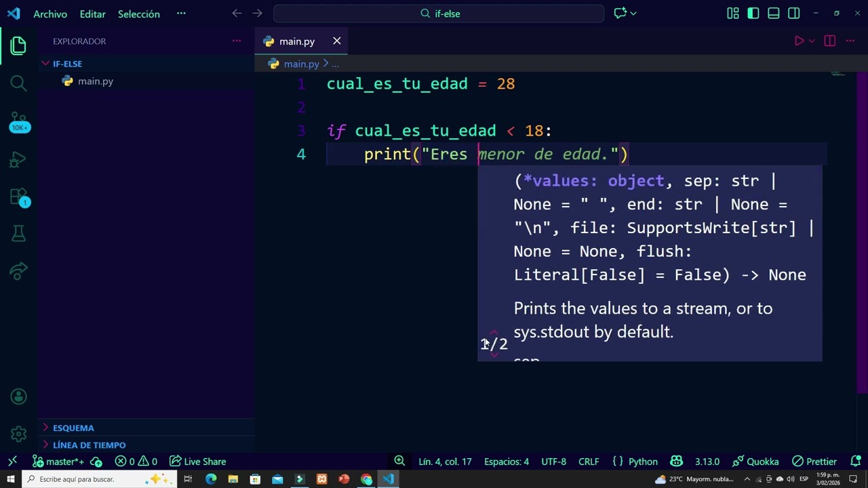This screenshot has height=488, width=868.
Task: Open PowerPoint from taskbar
Action: click(344, 479)
